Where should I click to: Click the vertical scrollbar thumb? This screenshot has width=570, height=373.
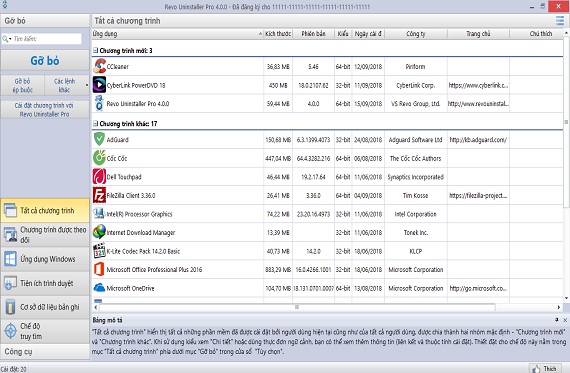pyautogui.click(x=566, y=122)
